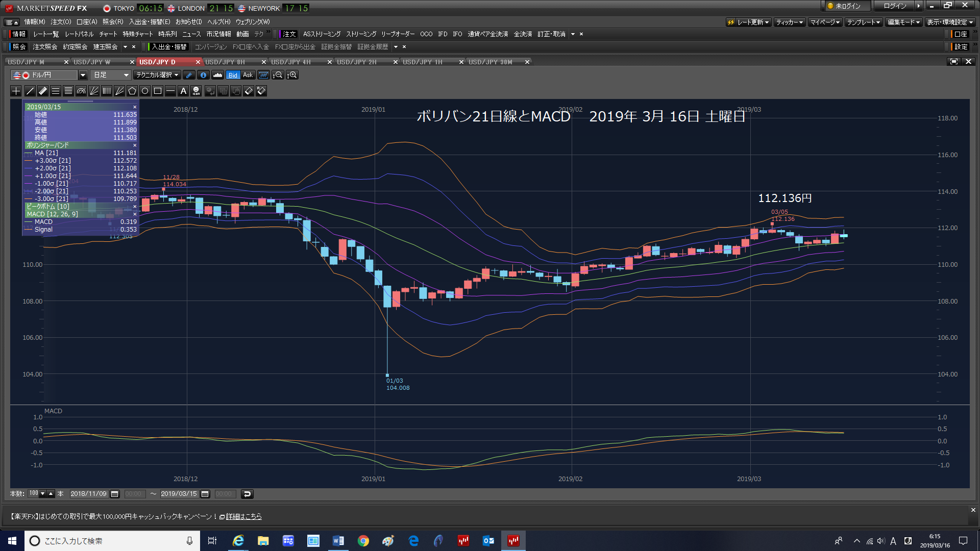
Task: Click the mountain chart type icon
Action: (217, 75)
